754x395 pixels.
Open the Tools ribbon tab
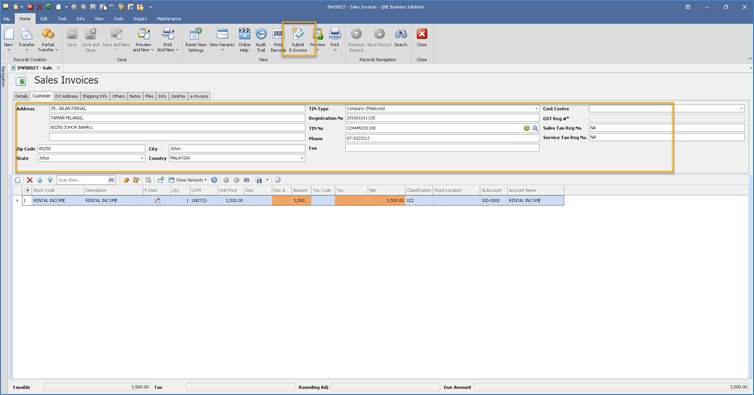tap(118, 19)
